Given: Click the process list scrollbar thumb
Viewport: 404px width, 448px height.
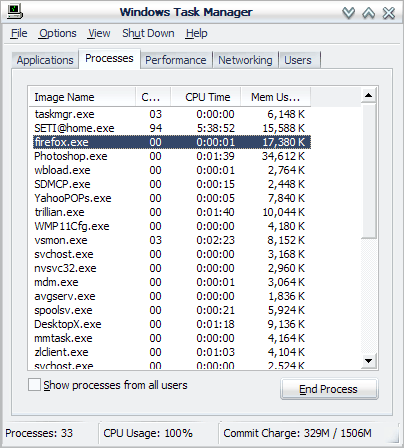Looking at the screenshot, I should (369, 171).
